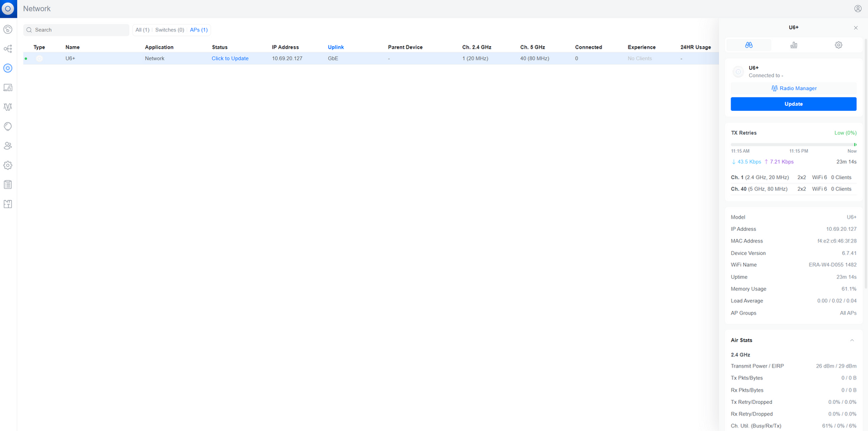Click the blue Update button
The height and width of the screenshot is (431, 868).
794,104
